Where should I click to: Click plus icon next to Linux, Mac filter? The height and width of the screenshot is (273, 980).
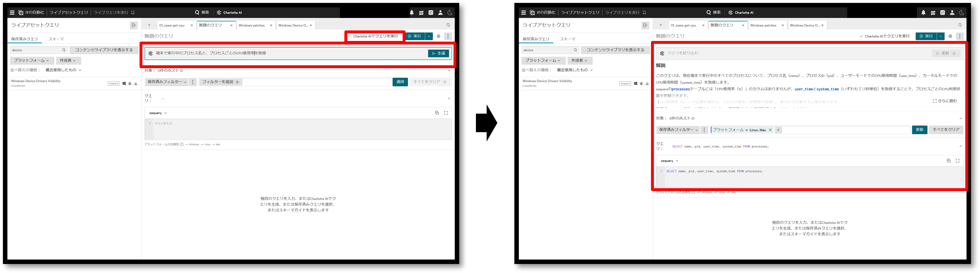[778, 130]
